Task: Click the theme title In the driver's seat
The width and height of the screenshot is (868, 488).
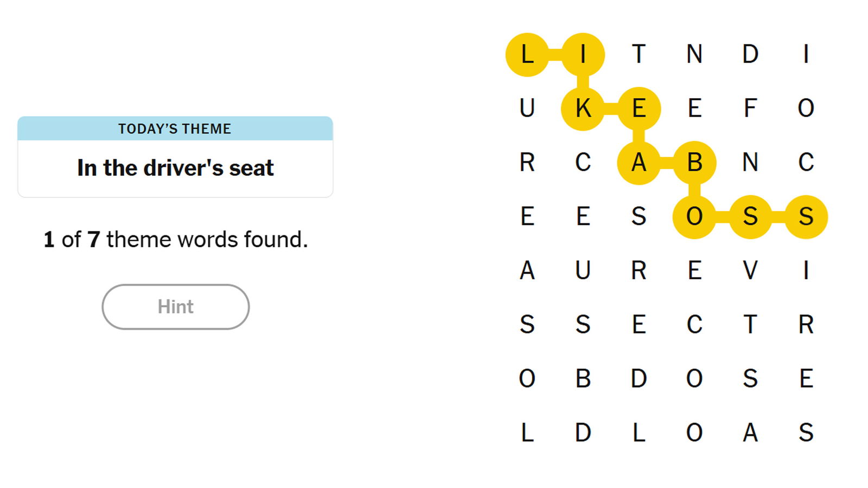Action: coord(175,168)
